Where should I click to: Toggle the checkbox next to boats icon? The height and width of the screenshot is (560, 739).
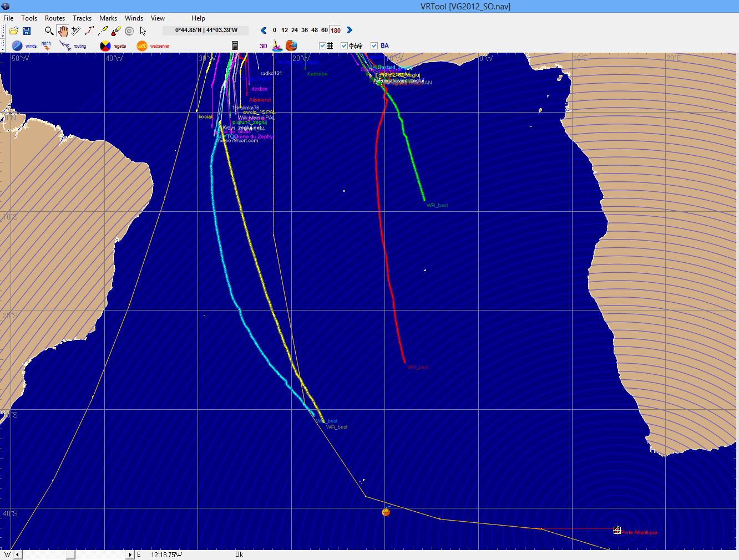pos(345,46)
